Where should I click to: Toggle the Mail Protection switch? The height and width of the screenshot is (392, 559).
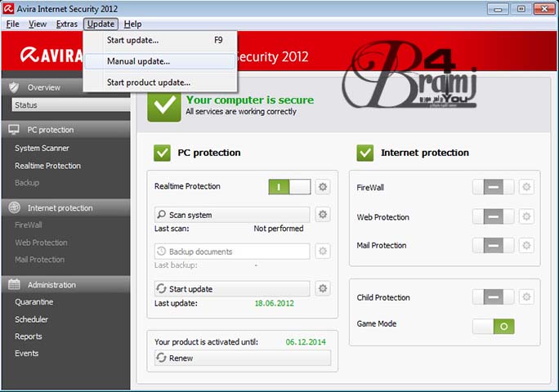(494, 246)
